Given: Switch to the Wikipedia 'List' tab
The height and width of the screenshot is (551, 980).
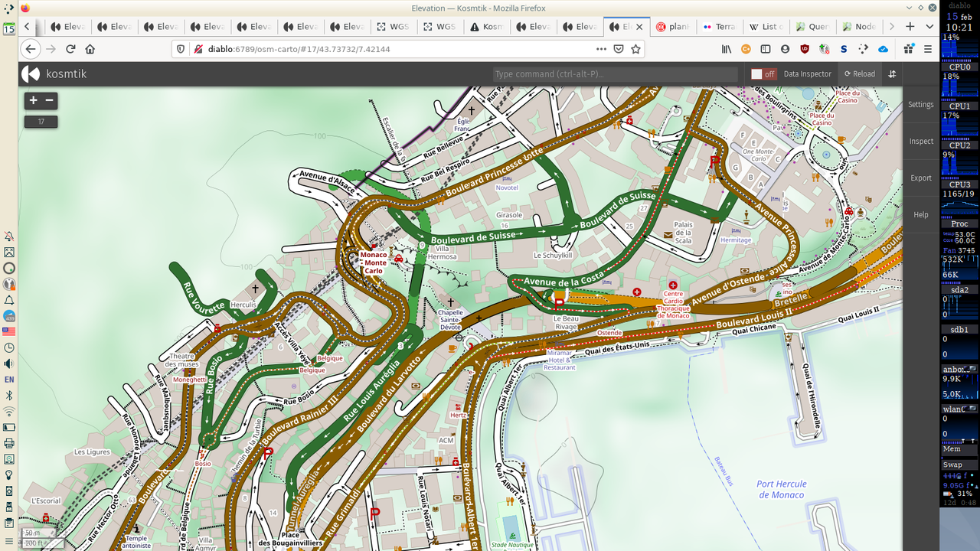Looking at the screenshot, I should click(766, 26).
